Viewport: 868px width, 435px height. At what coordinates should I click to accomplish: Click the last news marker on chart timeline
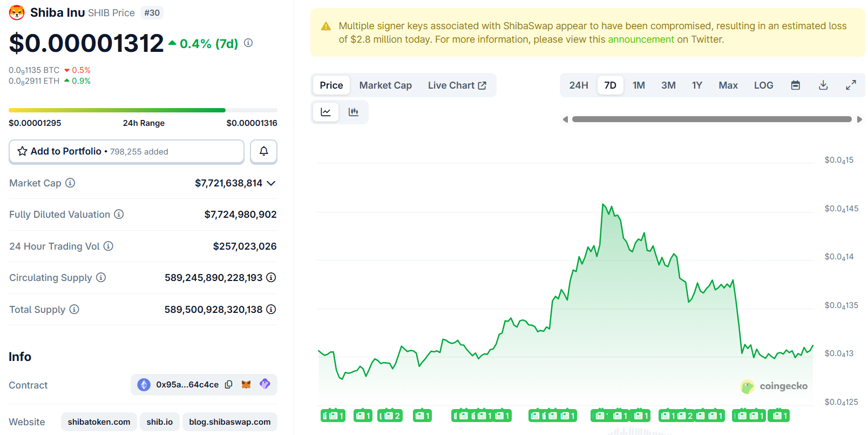(x=779, y=416)
